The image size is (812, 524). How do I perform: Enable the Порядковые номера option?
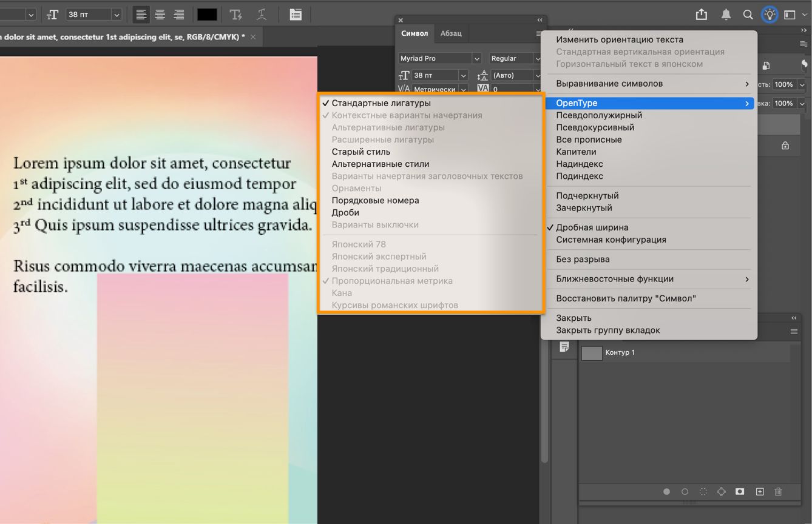tap(375, 200)
